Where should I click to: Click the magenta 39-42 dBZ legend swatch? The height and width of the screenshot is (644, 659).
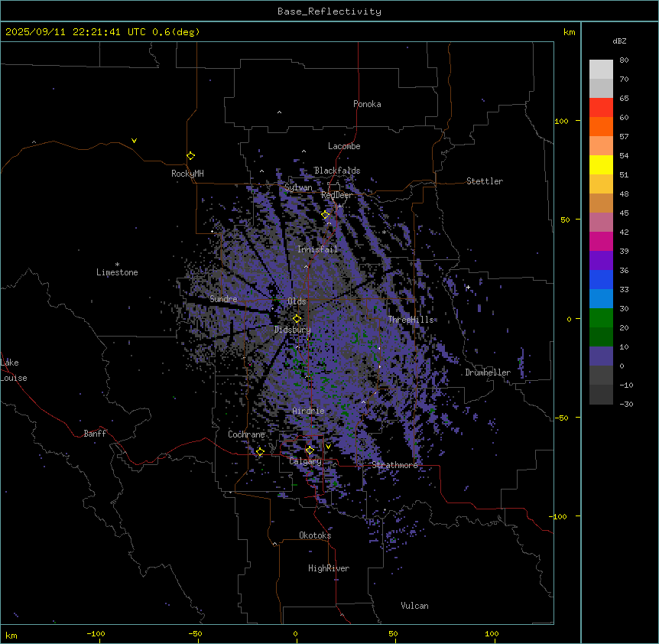601,241
